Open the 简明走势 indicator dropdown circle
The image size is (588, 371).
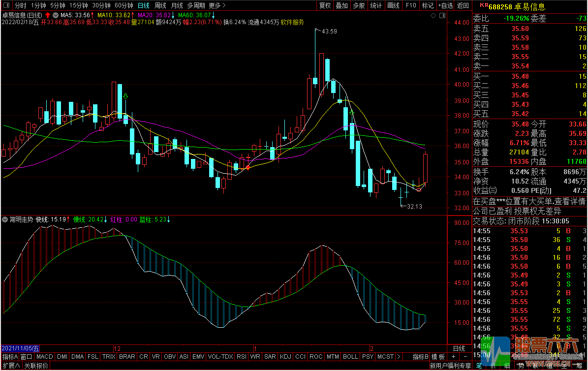(x=5, y=219)
